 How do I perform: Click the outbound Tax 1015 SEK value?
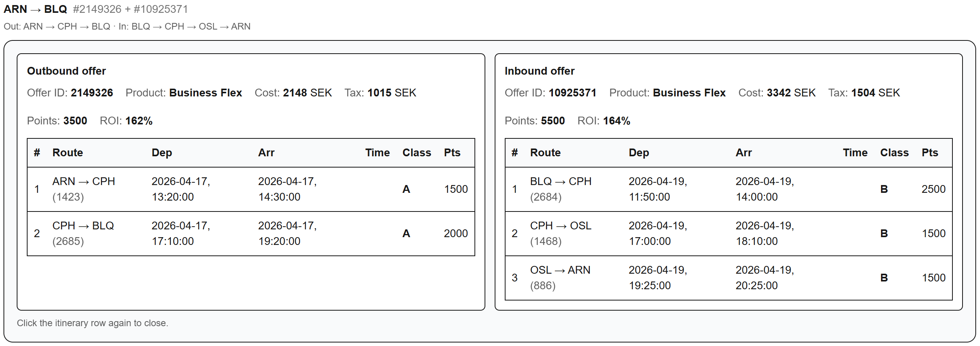coord(391,93)
